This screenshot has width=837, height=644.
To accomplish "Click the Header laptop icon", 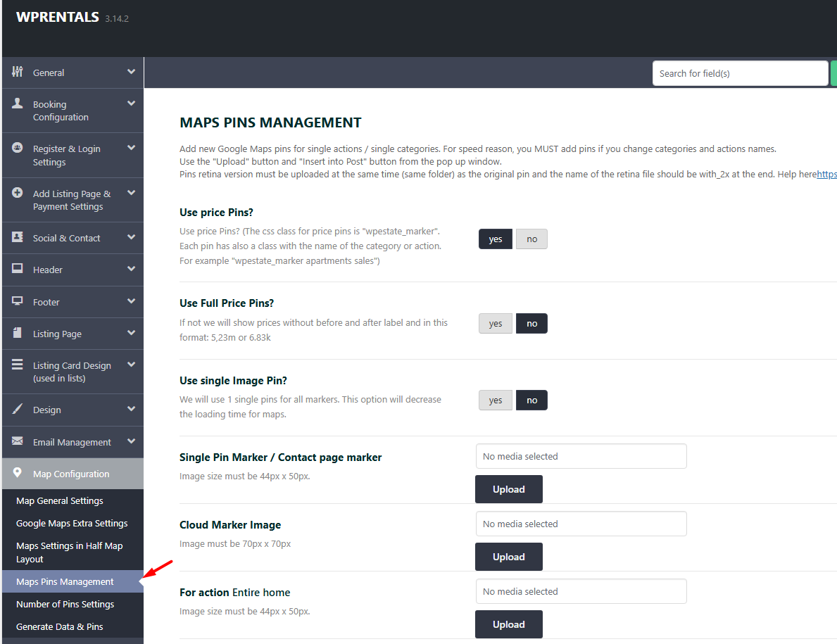I will pos(18,270).
